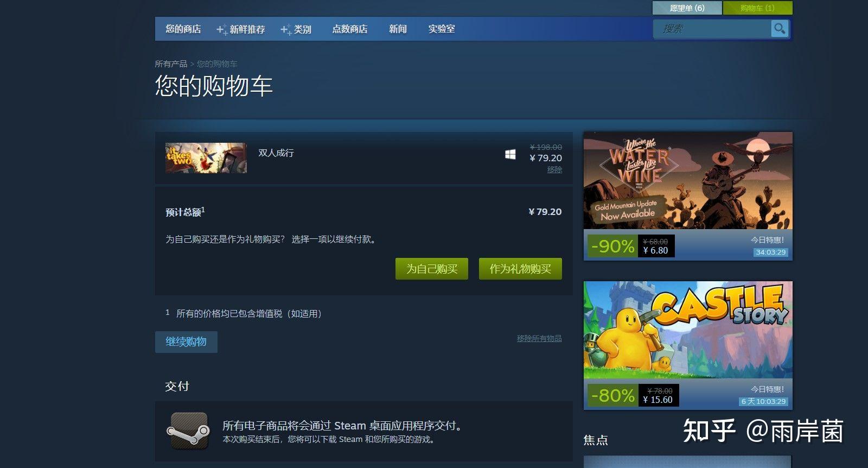The width and height of the screenshot is (868, 468).
Task: Remove 双人成行 via the 移除 link
Action: click(x=554, y=169)
